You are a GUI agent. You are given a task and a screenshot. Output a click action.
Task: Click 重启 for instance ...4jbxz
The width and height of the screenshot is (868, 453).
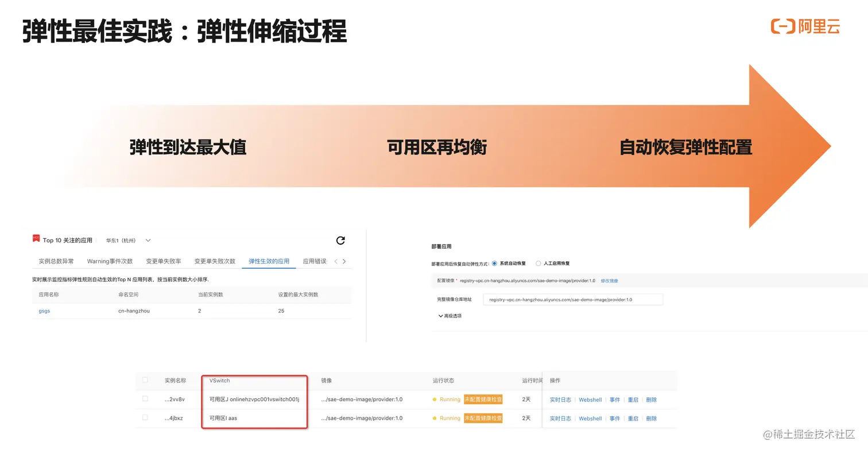[x=633, y=419]
